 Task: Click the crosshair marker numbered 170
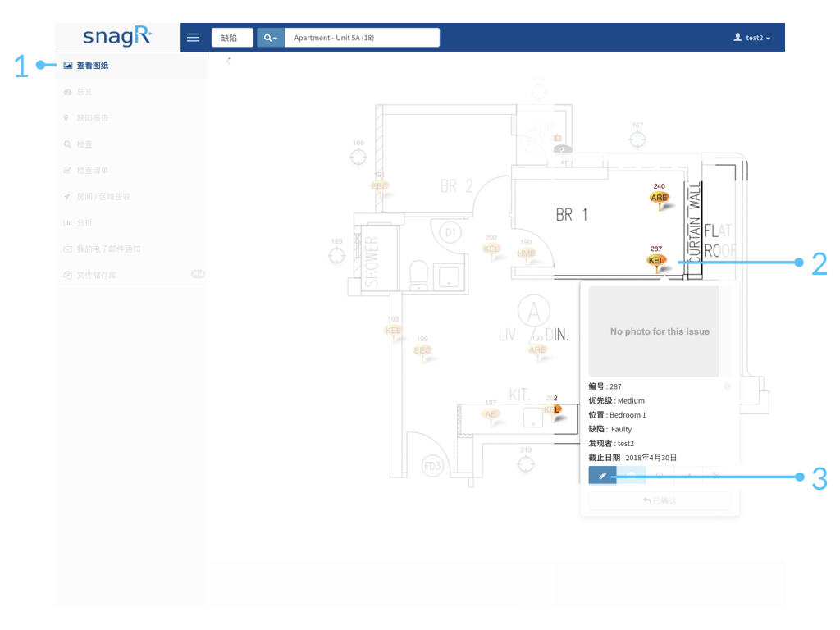pyautogui.click(x=539, y=92)
